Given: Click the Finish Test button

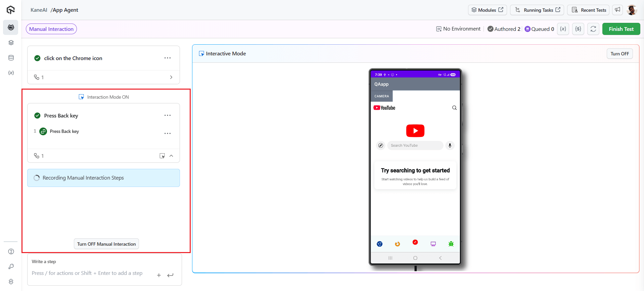Looking at the screenshot, I should [621, 29].
